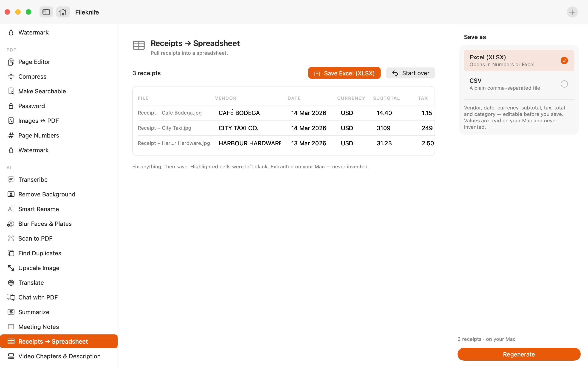Viewport: 588px width, 368px height.
Task: Open Images ↔ PDF tool
Action: click(x=59, y=121)
